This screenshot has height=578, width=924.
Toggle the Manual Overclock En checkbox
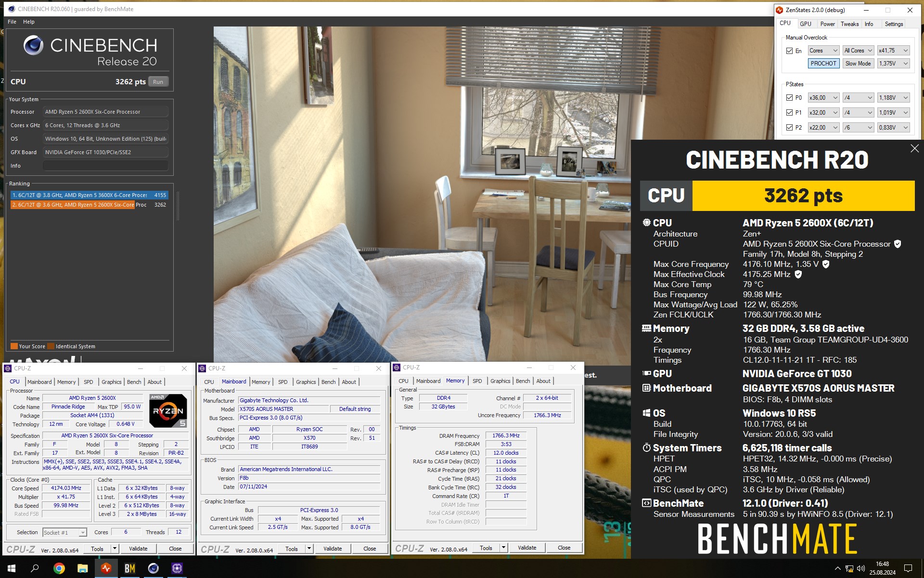[x=789, y=51]
